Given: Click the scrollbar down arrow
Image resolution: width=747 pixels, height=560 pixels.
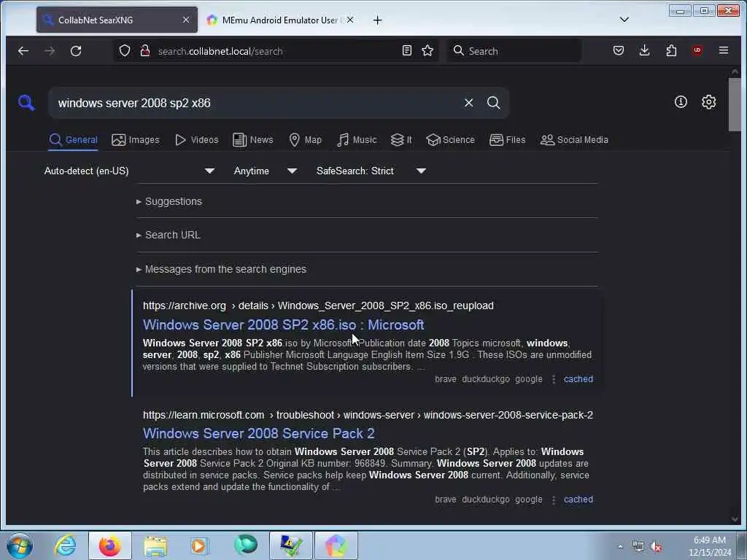Looking at the screenshot, I should point(735,519).
